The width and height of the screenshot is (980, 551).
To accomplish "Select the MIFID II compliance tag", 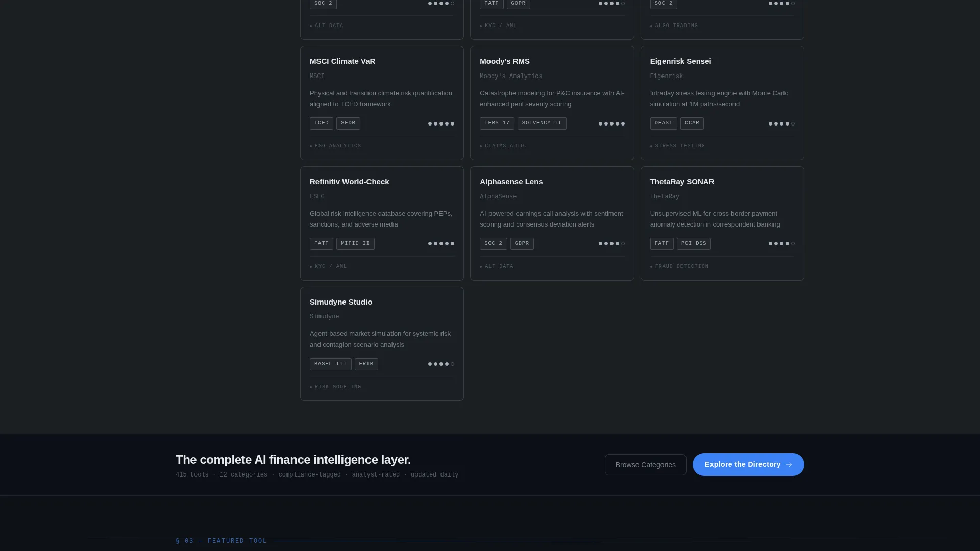I will coord(355,244).
